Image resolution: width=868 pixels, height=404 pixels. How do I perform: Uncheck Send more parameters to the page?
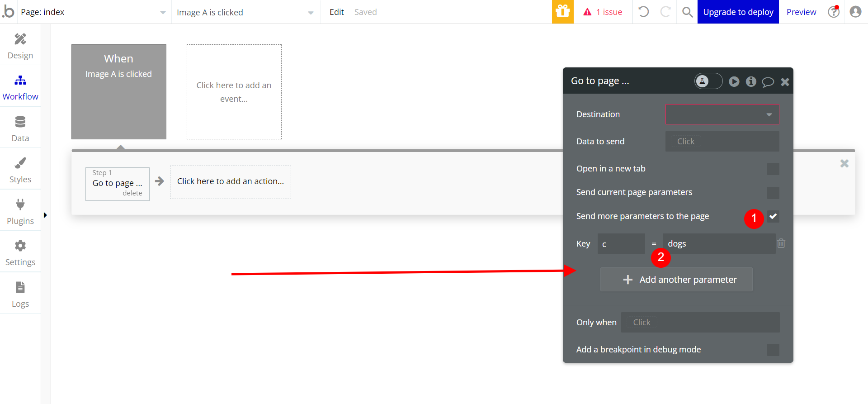click(x=773, y=216)
